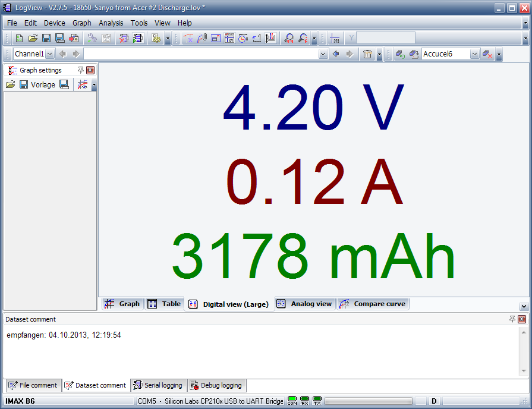Open the Debug logging tab

pos(216,385)
